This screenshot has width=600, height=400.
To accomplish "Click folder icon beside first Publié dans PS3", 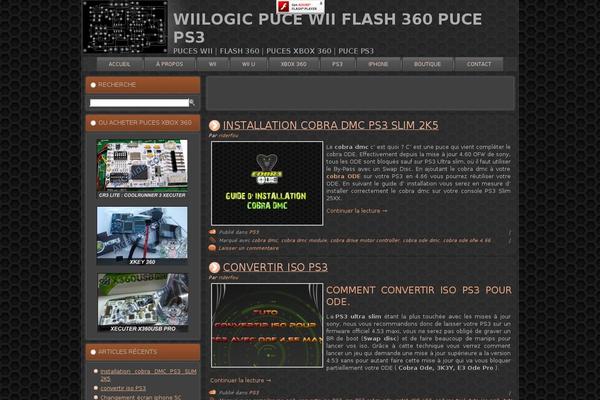I will click(x=212, y=232).
